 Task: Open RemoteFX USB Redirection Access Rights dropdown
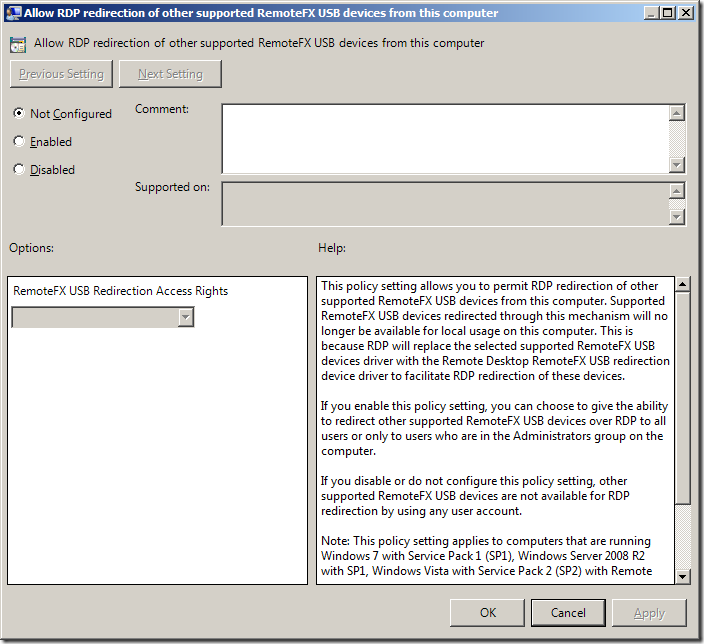[184, 317]
